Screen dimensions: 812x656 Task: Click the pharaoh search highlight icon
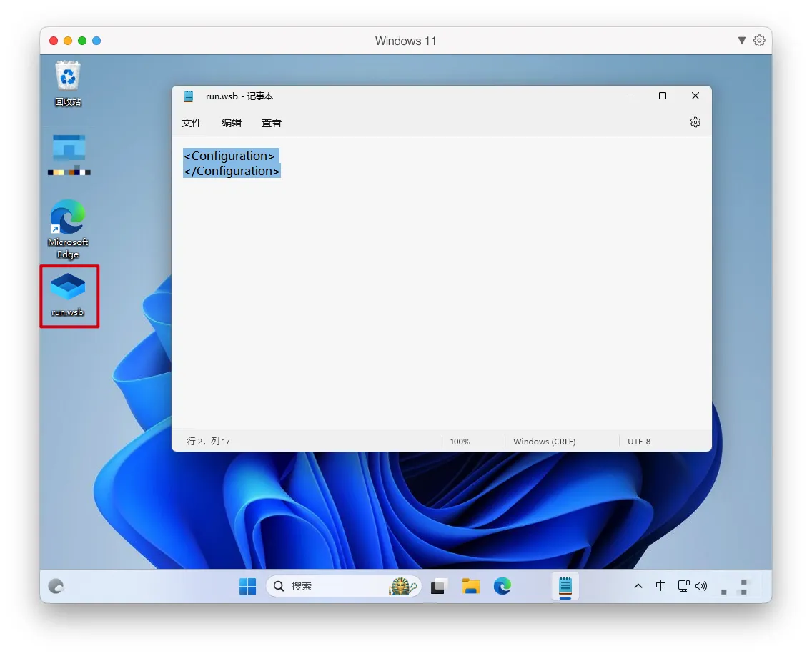click(403, 586)
